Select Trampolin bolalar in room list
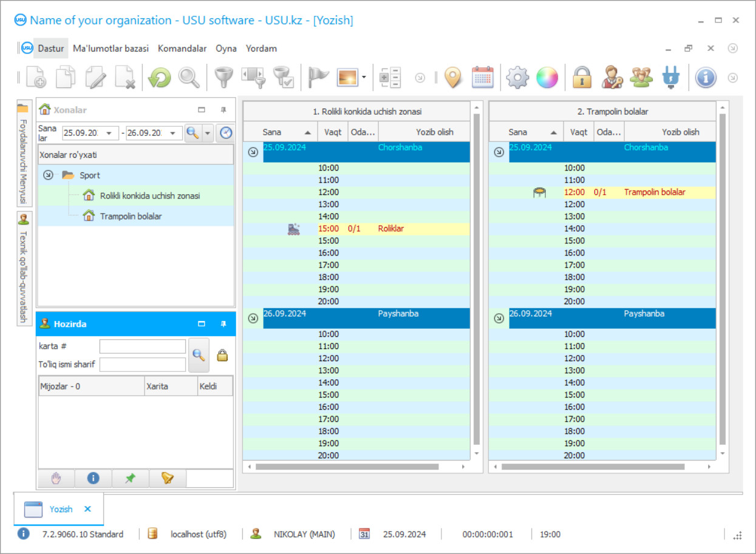 131,216
